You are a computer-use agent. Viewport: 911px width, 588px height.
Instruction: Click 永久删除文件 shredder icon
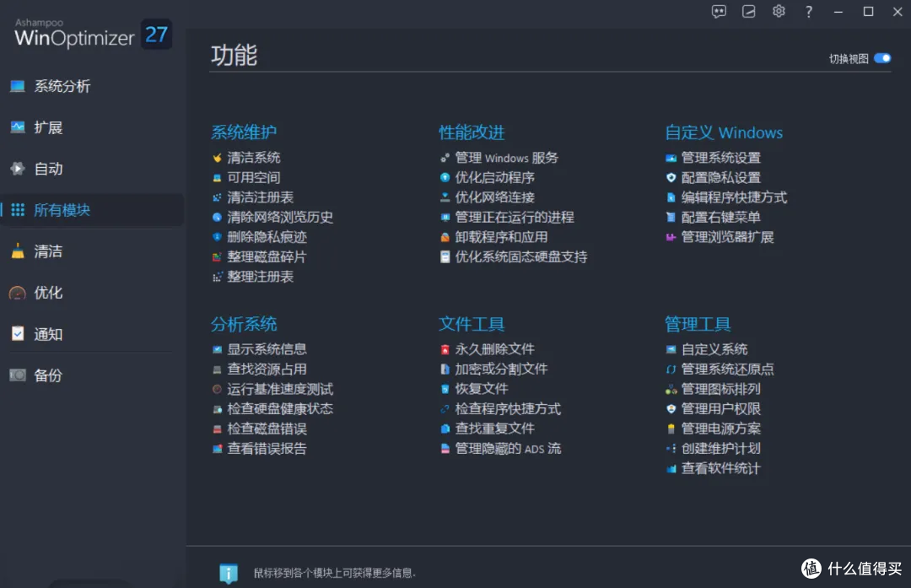(x=445, y=349)
